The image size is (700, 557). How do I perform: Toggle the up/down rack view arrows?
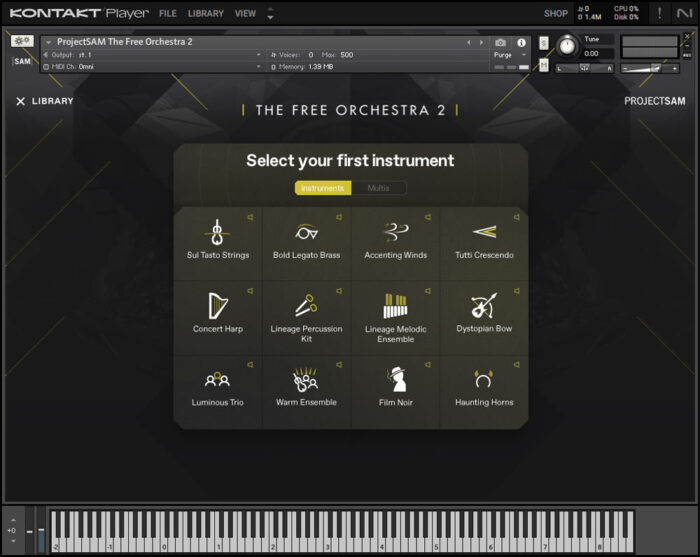(x=270, y=13)
